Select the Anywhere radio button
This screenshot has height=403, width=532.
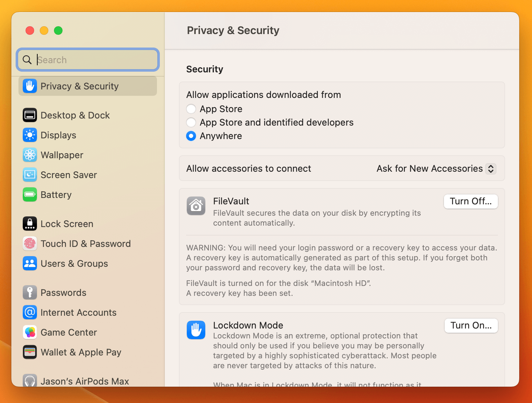[x=191, y=136]
